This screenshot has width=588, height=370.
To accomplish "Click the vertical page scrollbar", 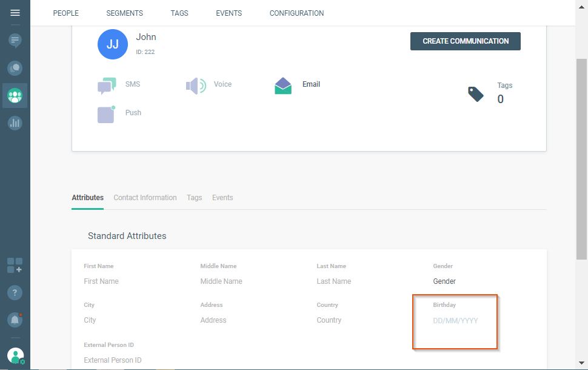I will tap(581, 158).
